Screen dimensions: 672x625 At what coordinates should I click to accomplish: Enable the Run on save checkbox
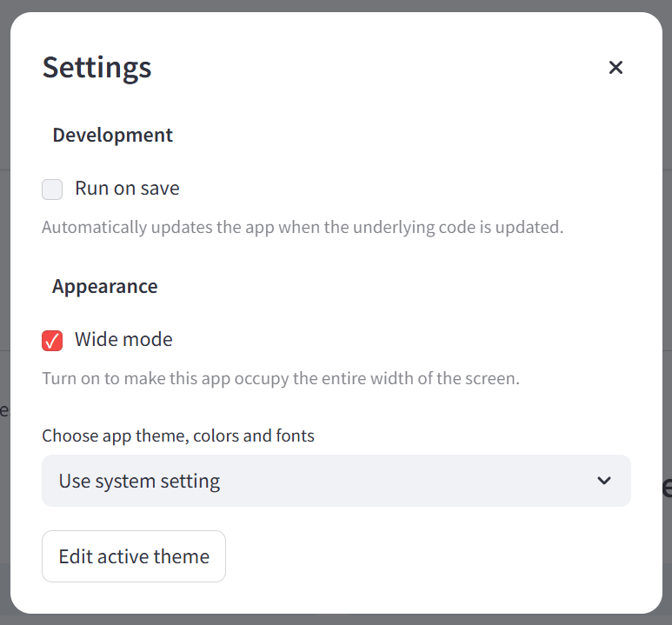(52, 189)
